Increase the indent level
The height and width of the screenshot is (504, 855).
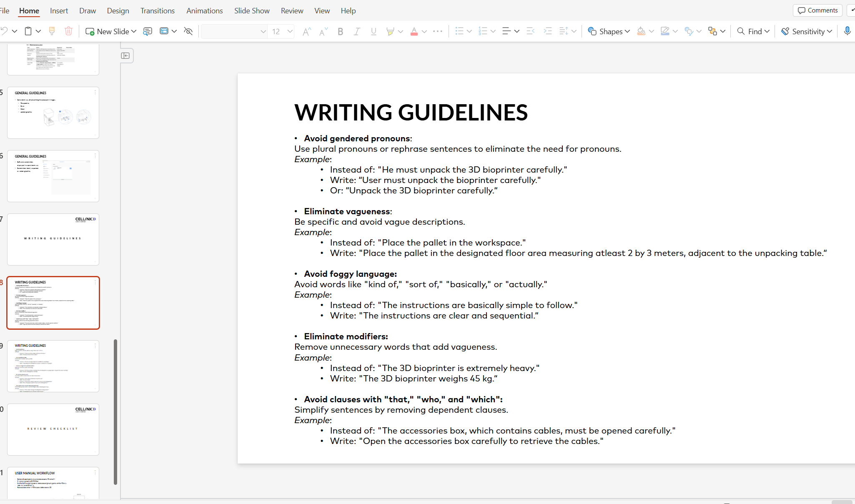click(x=548, y=31)
